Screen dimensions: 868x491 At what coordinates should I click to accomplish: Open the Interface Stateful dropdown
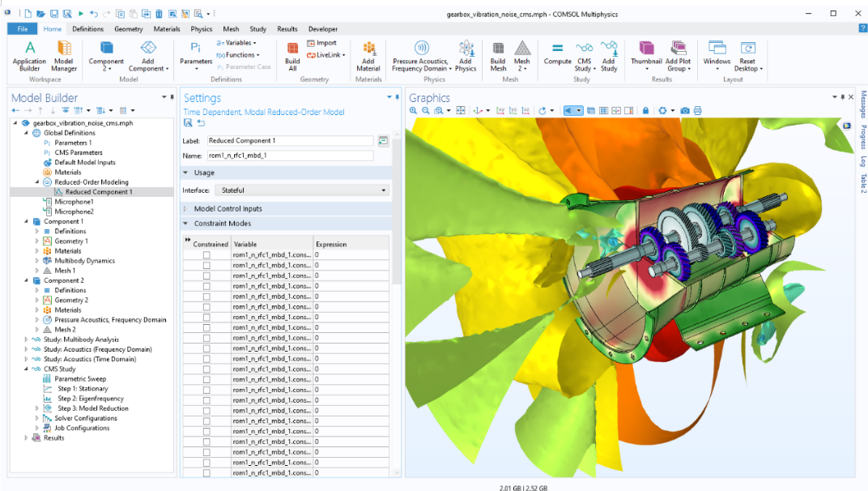coord(302,190)
